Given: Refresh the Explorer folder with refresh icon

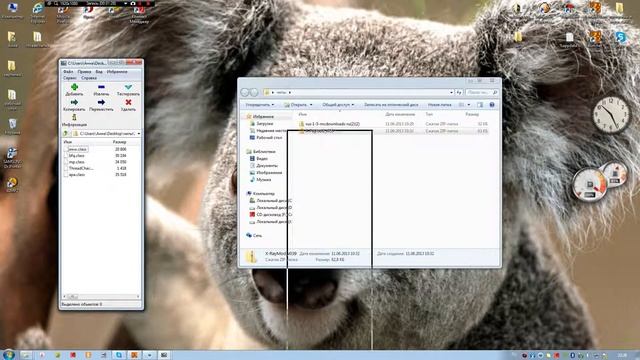Looking at the screenshot, I should (x=459, y=93).
